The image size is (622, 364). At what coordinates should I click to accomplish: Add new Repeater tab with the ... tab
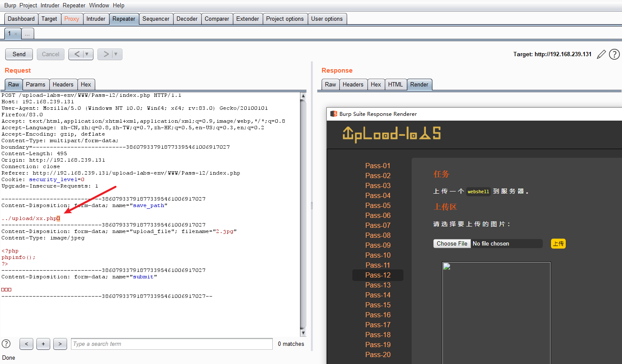[27, 34]
